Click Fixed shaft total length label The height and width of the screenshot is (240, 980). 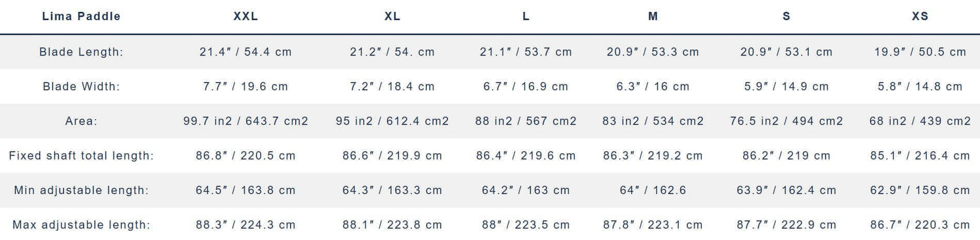pos(81,156)
